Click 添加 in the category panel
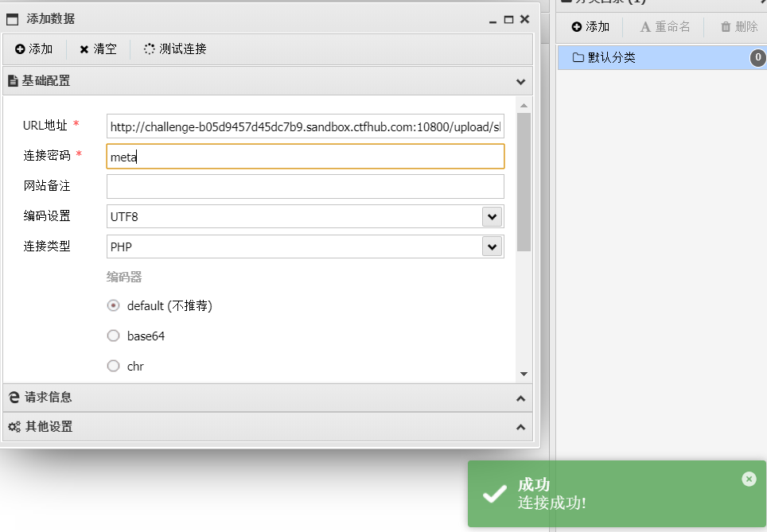Viewport: 767px width, 532px height. (590, 27)
